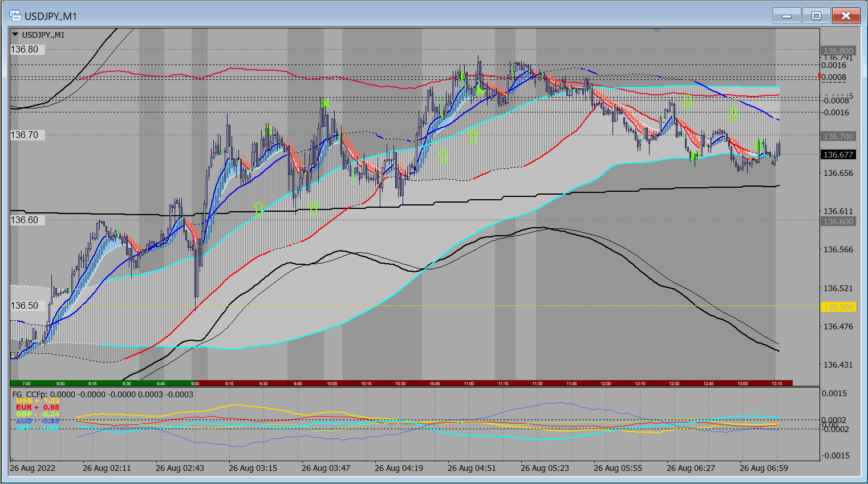The image size is (868, 484).
Task: Click the USD + 1.33 currency strength label
Action: 38,401
